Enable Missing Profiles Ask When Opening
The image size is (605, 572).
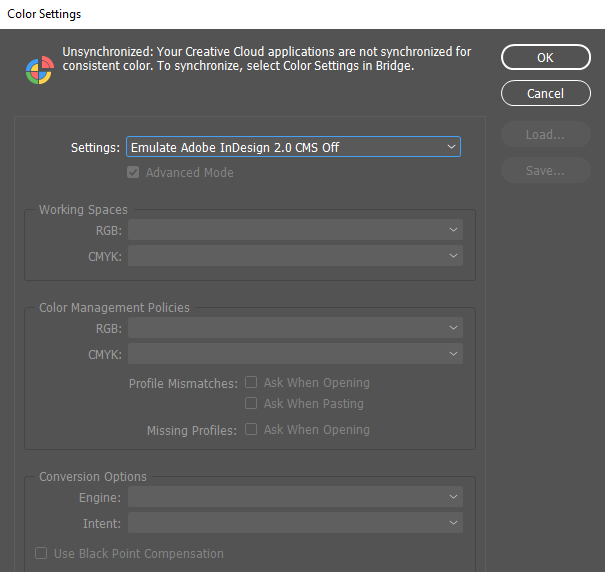pos(252,430)
